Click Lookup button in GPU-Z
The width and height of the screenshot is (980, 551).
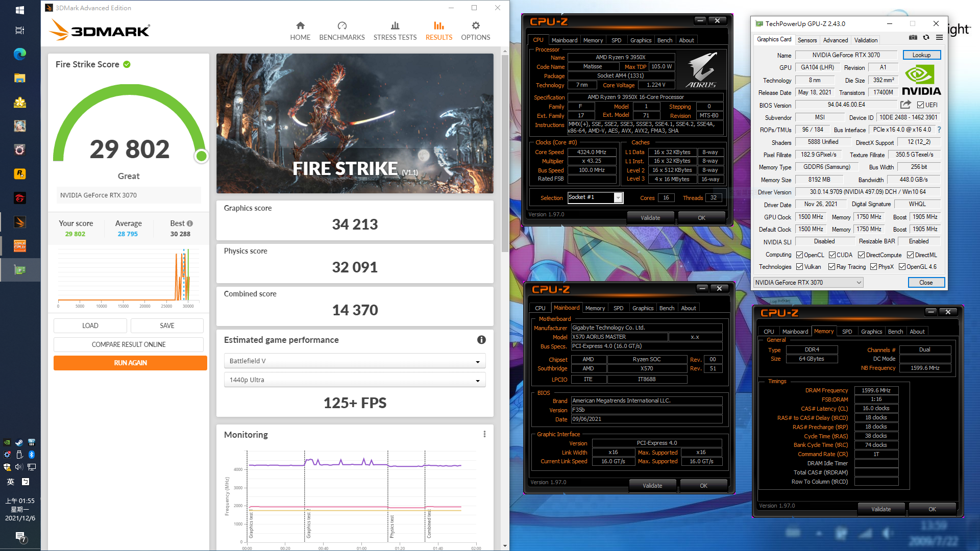[921, 55]
